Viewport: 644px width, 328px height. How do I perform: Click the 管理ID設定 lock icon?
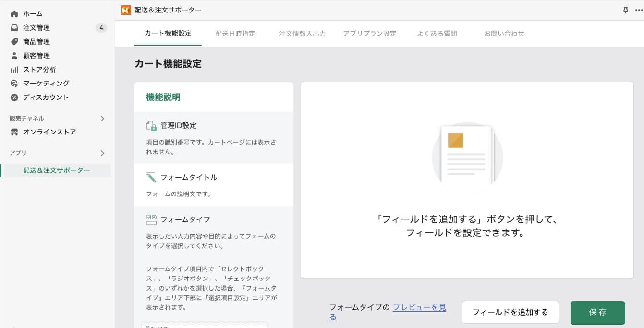tap(151, 125)
